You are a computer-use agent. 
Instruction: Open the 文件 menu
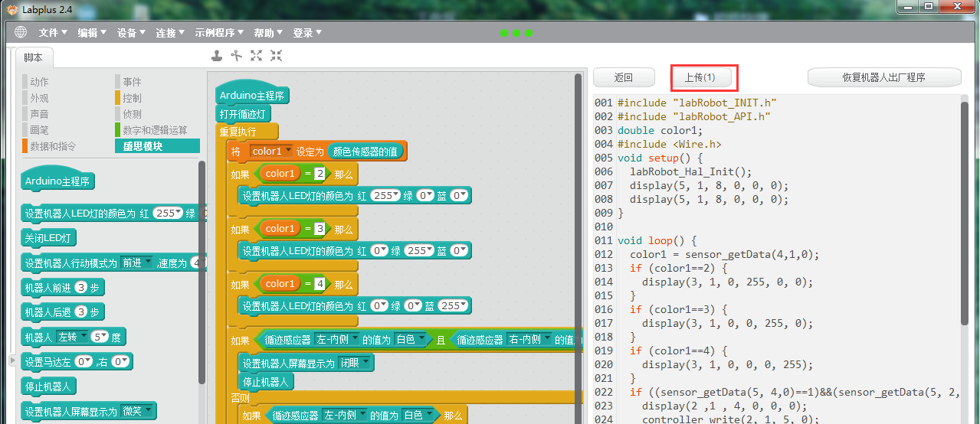(x=52, y=33)
